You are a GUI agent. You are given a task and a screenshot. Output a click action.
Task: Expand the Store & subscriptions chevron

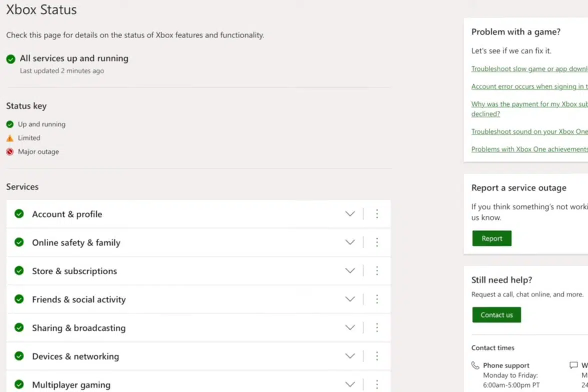pos(350,271)
